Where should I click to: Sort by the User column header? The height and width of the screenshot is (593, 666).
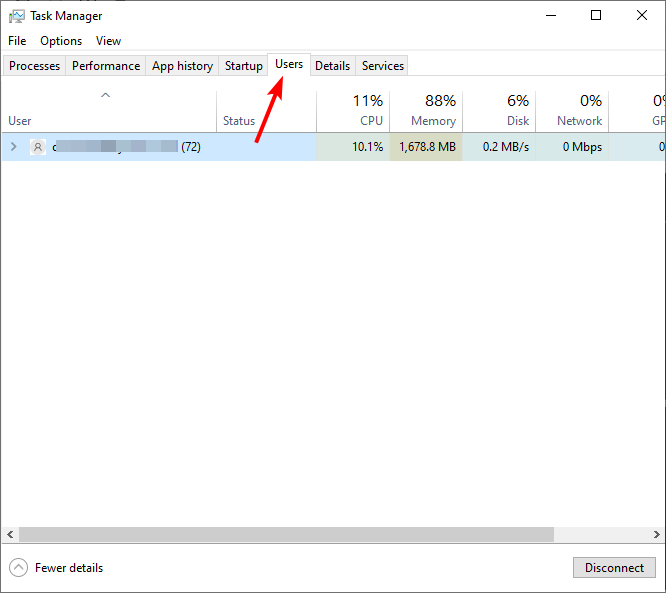tap(109, 111)
